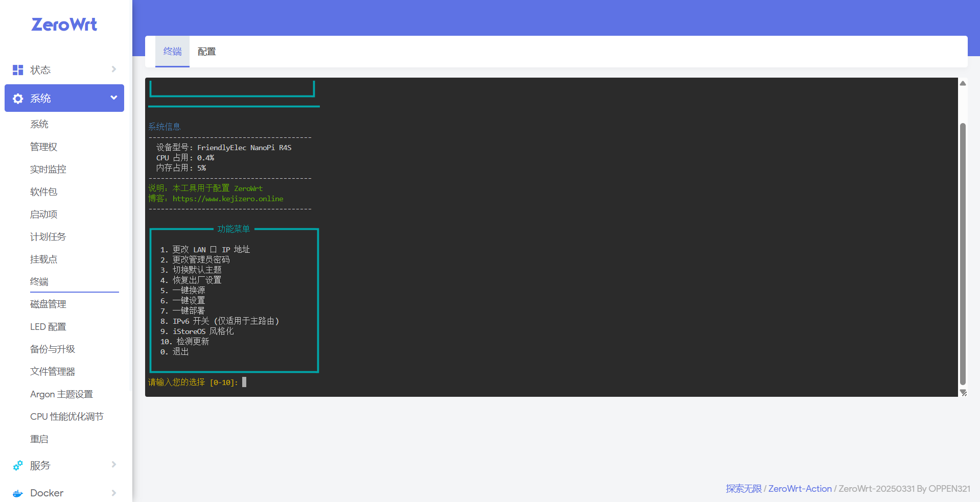Expand the 服务 menu chevron
980x502 pixels.
(114, 464)
